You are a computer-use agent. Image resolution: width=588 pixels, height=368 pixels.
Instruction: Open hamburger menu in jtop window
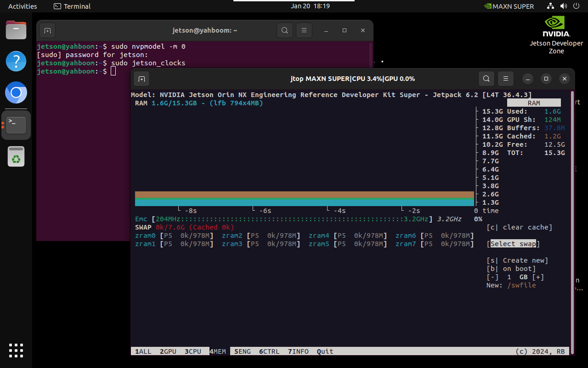tap(505, 79)
